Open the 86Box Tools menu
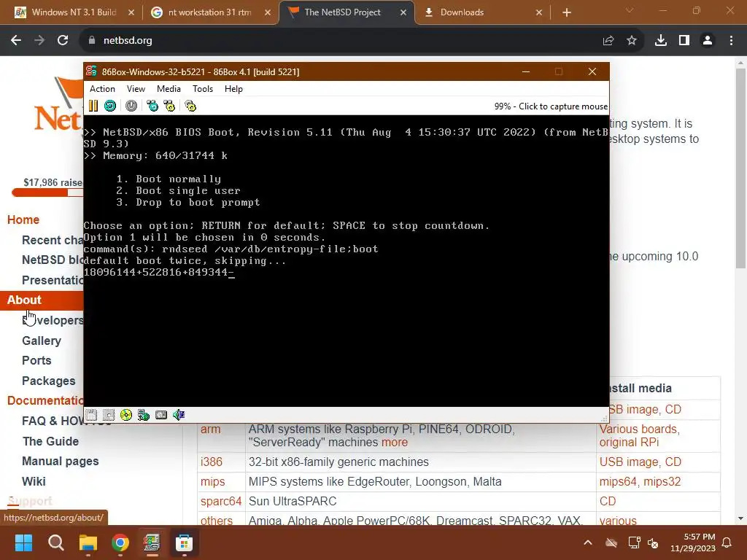The height and width of the screenshot is (560, 747). pos(203,88)
